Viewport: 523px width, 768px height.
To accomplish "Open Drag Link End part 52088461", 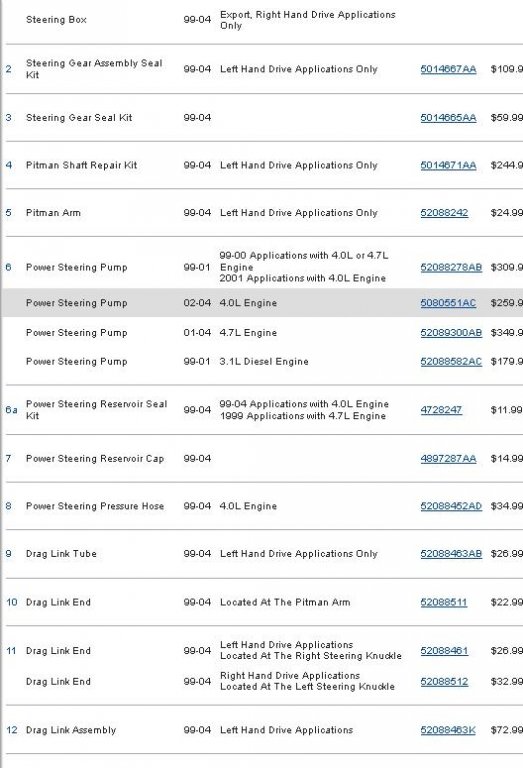I will pyautogui.click(x=444, y=650).
